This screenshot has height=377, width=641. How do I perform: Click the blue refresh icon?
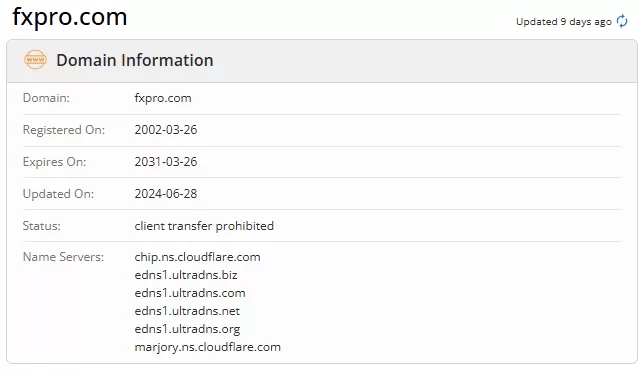pos(622,21)
